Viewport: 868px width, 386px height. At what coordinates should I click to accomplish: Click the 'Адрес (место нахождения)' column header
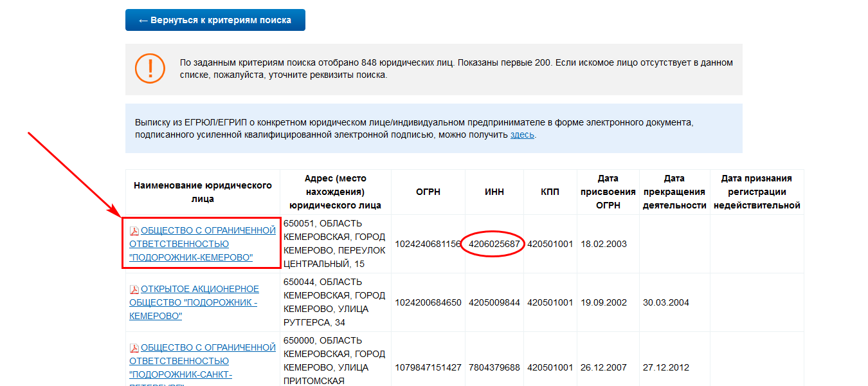(336, 192)
